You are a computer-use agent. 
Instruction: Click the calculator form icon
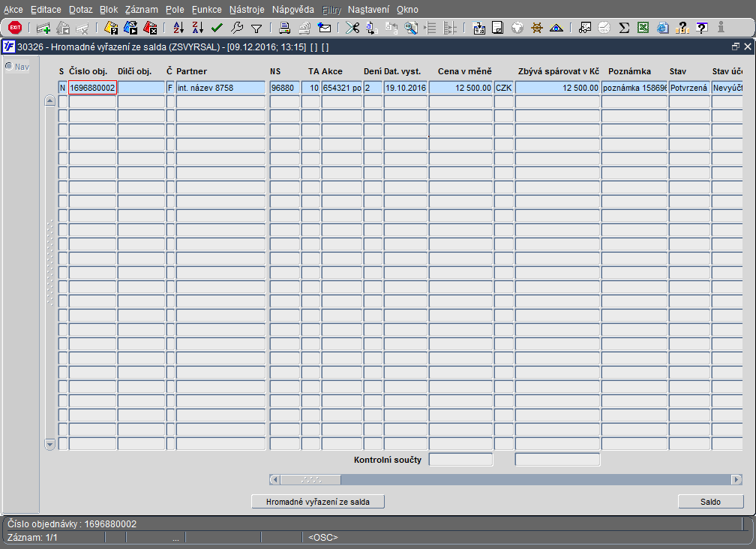pyautogui.click(x=478, y=28)
